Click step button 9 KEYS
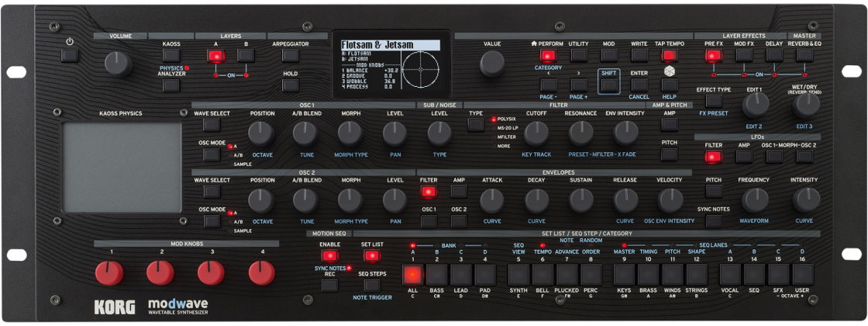Viewport: 868px width, 326px height. point(624,275)
